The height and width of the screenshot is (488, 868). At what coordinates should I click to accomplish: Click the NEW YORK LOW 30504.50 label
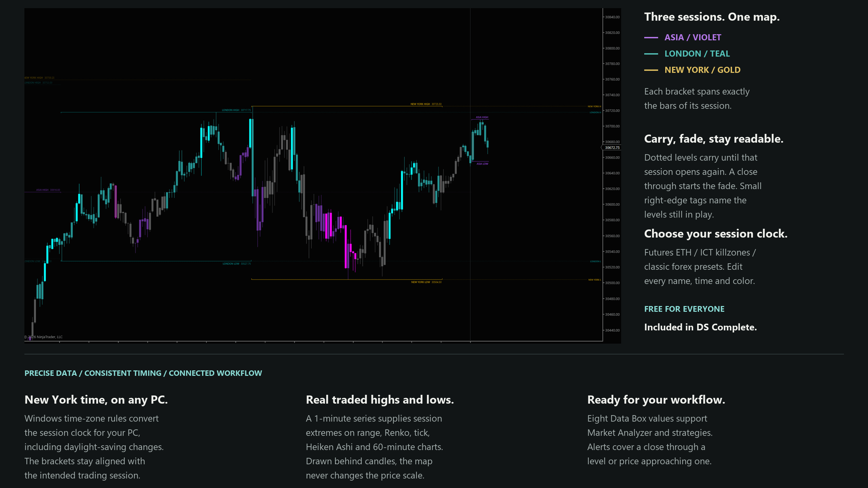click(426, 282)
